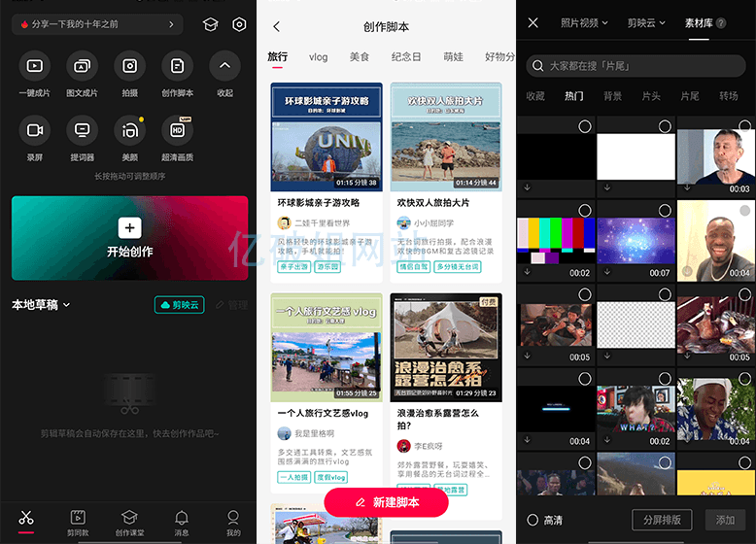This screenshot has height=544, width=756.
Task: Select the 片尾 material category
Action: [690, 96]
